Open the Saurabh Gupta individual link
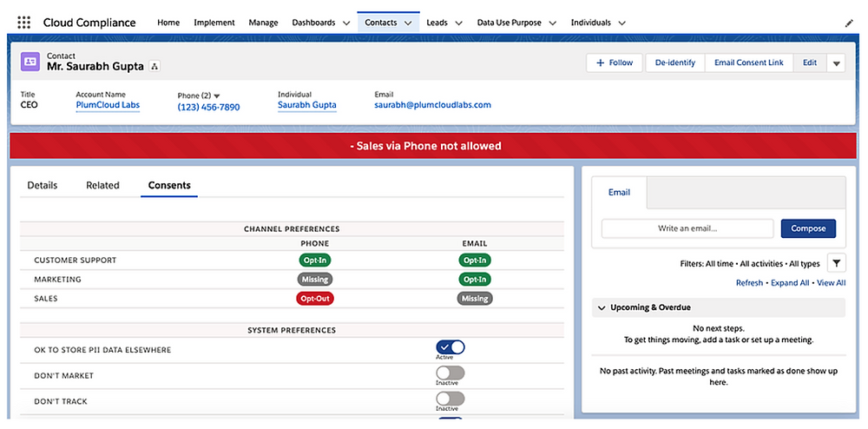Image resolution: width=868 pixels, height=429 pixels. (x=307, y=105)
